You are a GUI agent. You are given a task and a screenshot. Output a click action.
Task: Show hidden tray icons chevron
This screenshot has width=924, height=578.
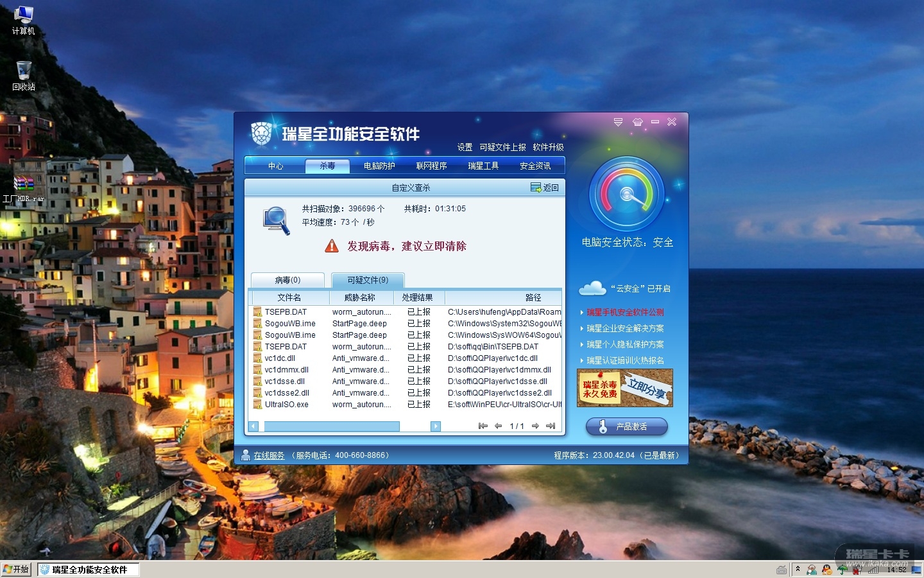click(x=798, y=569)
